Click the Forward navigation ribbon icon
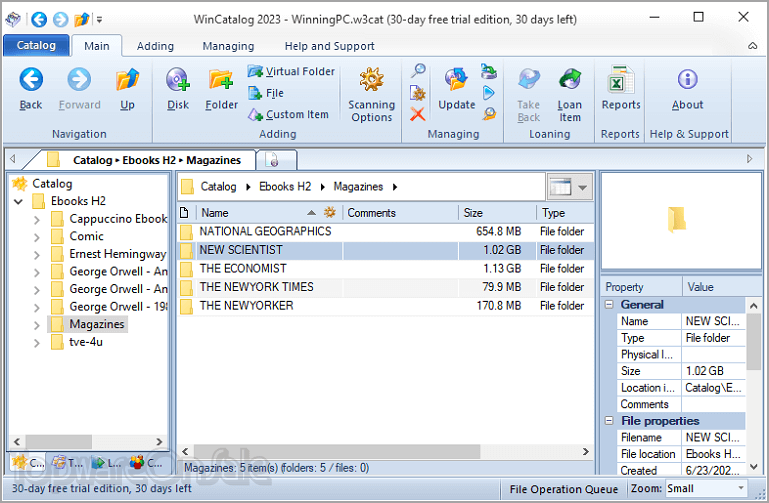This screenshot has height=503, width=769. click(x=79, y=80)
